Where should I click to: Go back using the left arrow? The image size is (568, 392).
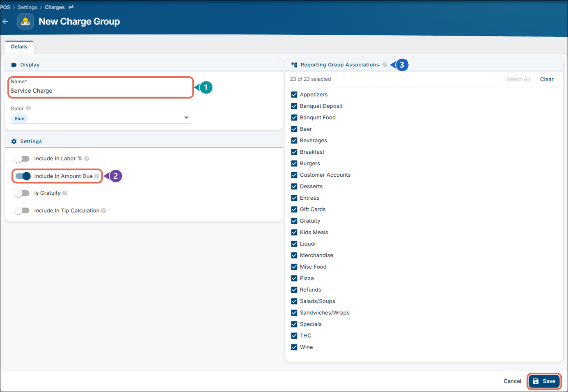click(x=5, y=21)
